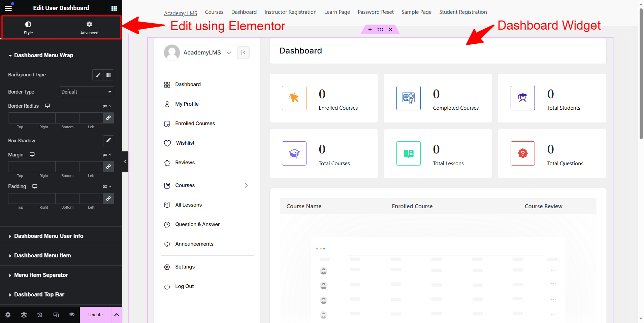Open the Courses menu in preview header

pyautogui.click(x=214, y=12)
